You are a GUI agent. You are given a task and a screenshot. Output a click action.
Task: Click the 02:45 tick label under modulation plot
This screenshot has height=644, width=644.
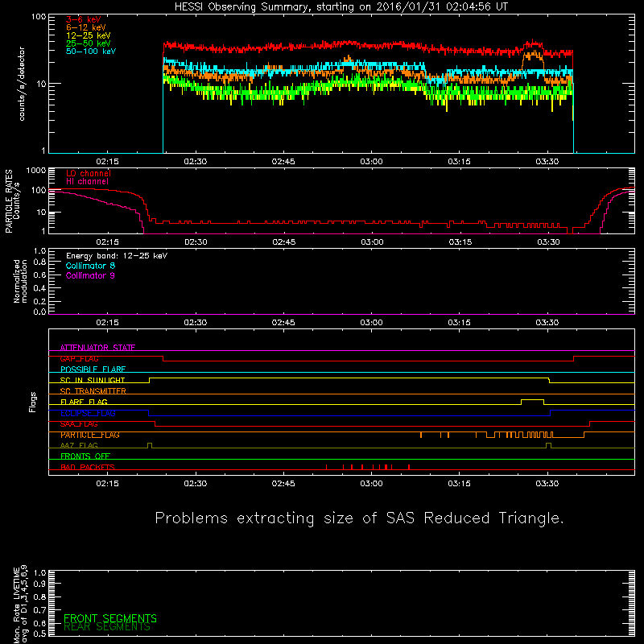click(x=283, y=323)
